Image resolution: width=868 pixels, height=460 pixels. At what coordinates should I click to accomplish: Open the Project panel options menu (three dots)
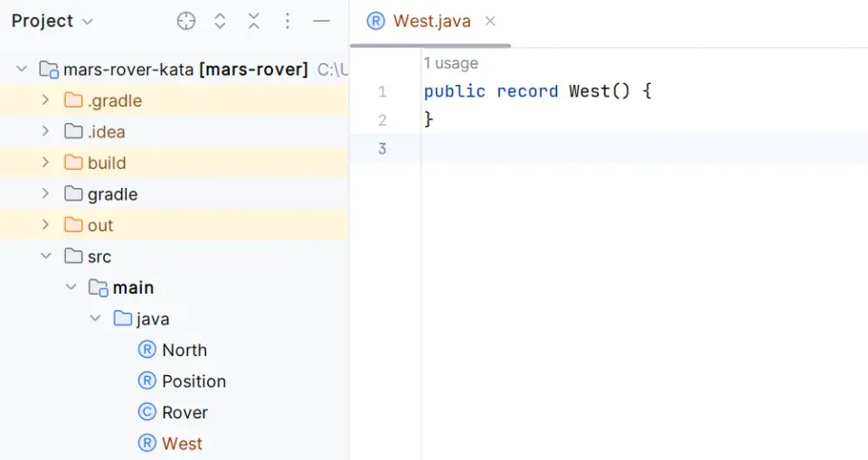(x=288, y=21)
